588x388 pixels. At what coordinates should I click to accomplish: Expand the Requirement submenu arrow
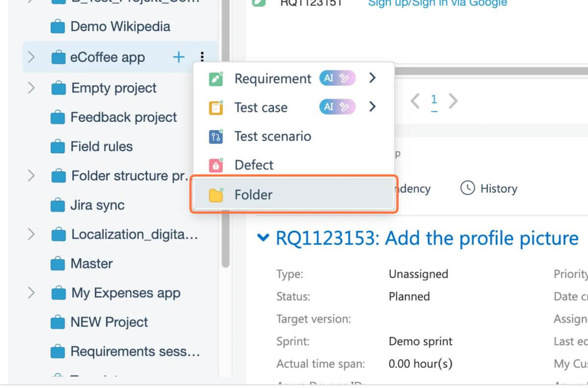372,78
